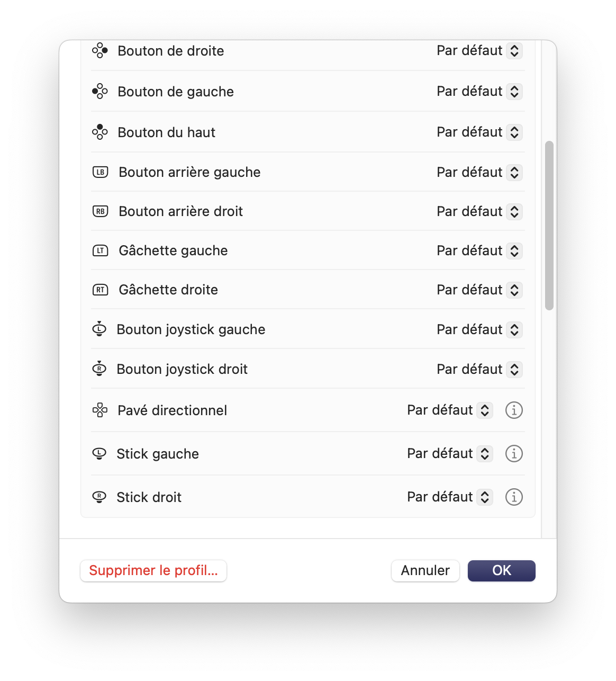Click the Annuler button
This screenshot has width=616, height=681.
[x=425, y=571]
